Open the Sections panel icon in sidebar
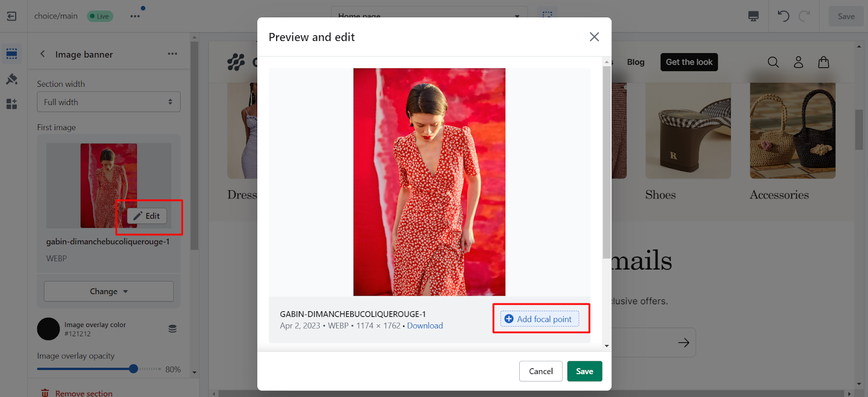The width and height of the screenshot is (868, 397). 11,54
